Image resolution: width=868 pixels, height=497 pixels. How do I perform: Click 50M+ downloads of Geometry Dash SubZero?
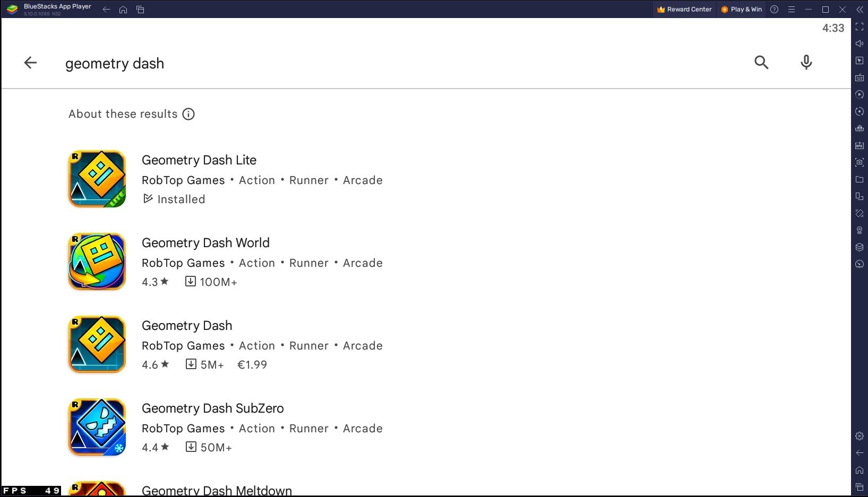click(x=209, y=448)
